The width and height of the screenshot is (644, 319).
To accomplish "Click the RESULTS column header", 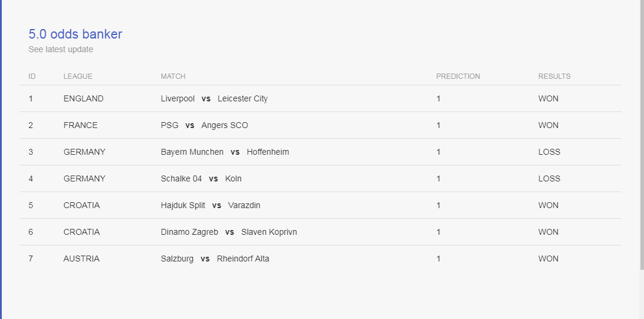I will pos(554,76).
